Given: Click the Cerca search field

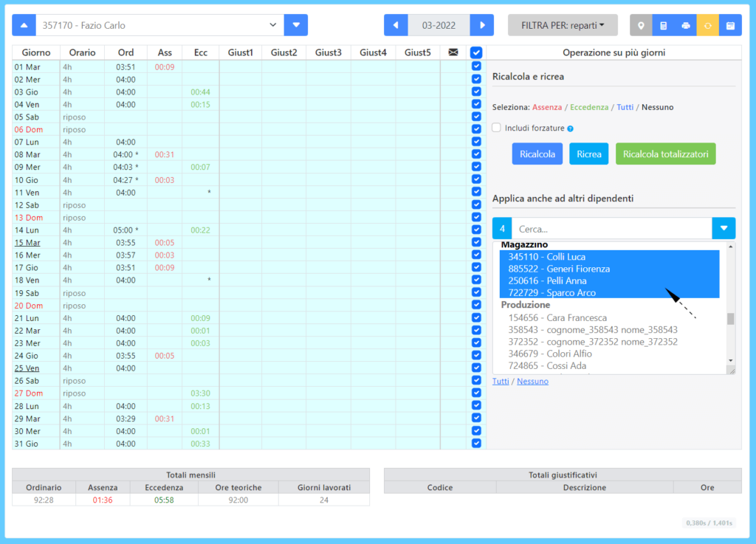Looking at the screenshot, I should click(x=612, y=228).
